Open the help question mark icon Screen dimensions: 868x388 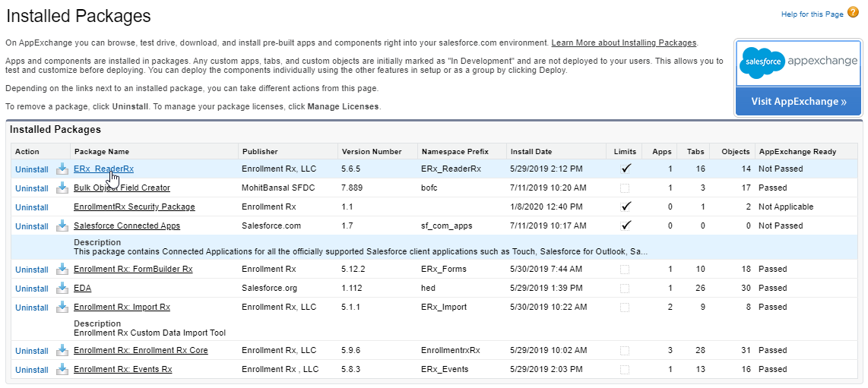[853, 12]
